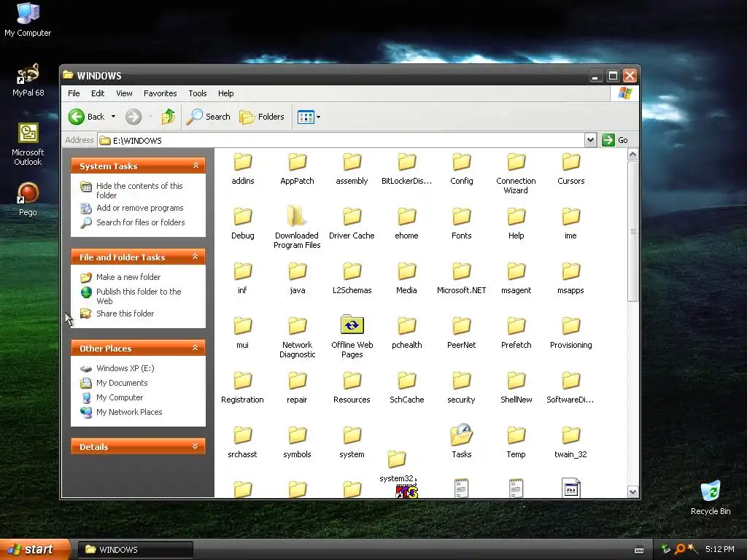Open the Start menu

(x=34, y=549)
